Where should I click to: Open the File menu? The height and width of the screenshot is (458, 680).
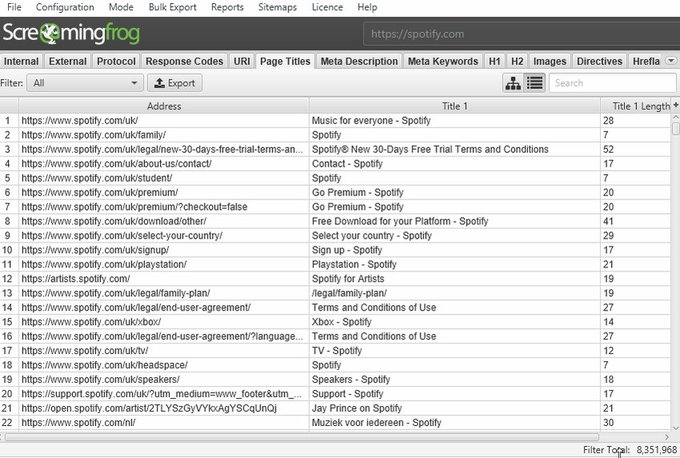tap(14, 7)
